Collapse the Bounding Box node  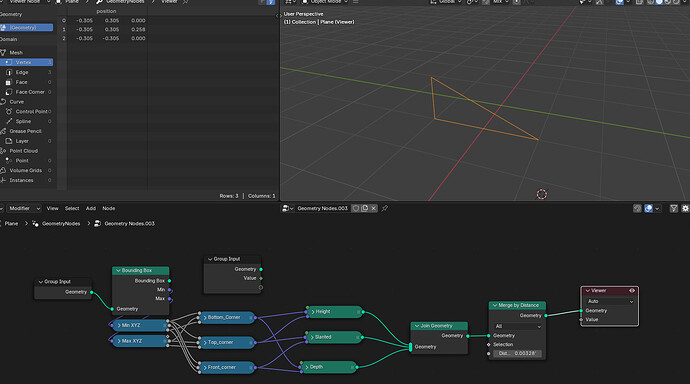pos(118,271)
